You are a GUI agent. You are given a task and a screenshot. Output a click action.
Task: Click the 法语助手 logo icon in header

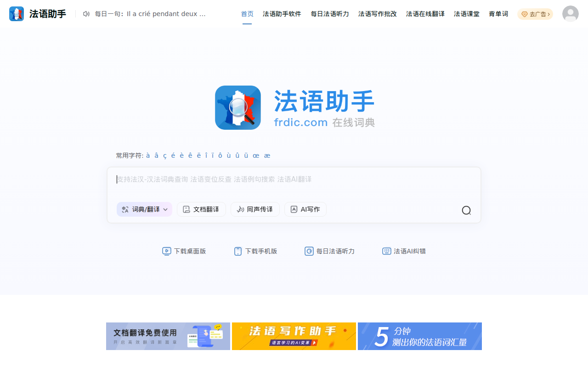pos(17,14)
